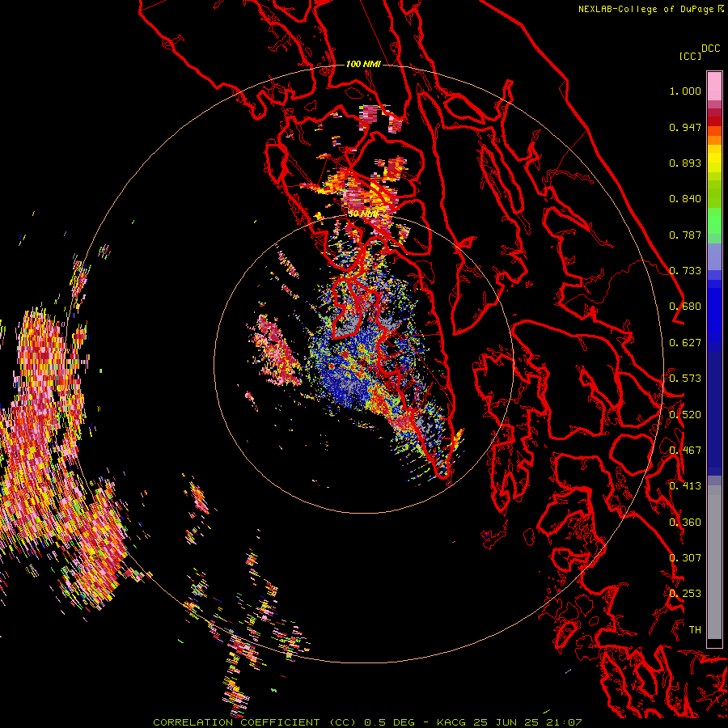Select the 0.893 legend value
The image size is (728, 728).
pyautogui.click(x=685, y=163)
